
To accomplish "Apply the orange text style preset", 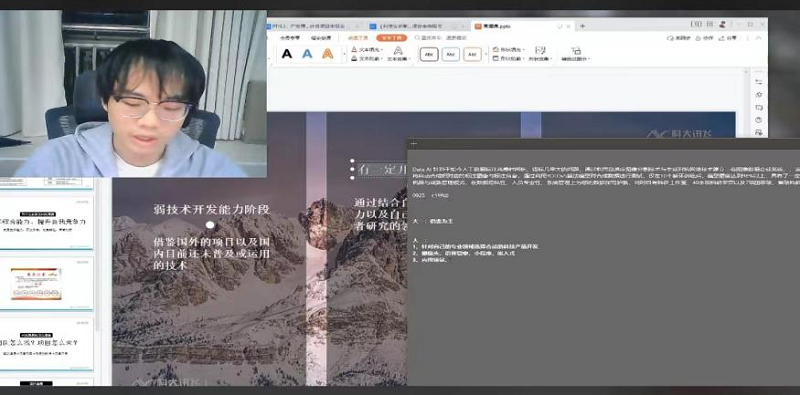I will point(328,54).
